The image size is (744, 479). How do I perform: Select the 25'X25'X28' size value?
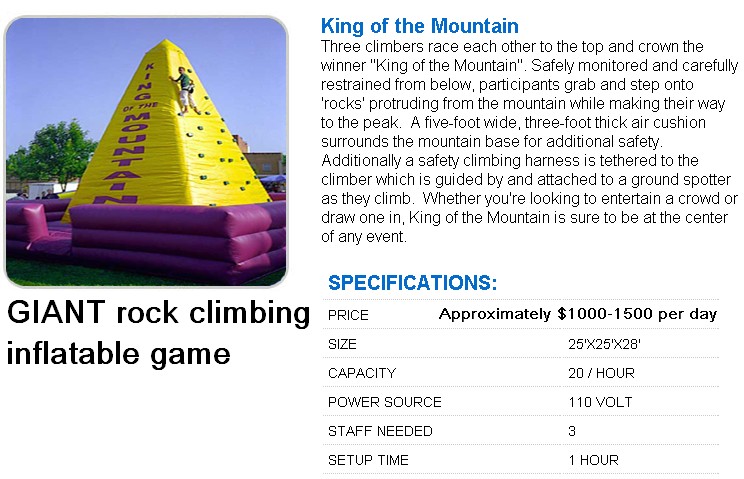click(x=604, y=344)
